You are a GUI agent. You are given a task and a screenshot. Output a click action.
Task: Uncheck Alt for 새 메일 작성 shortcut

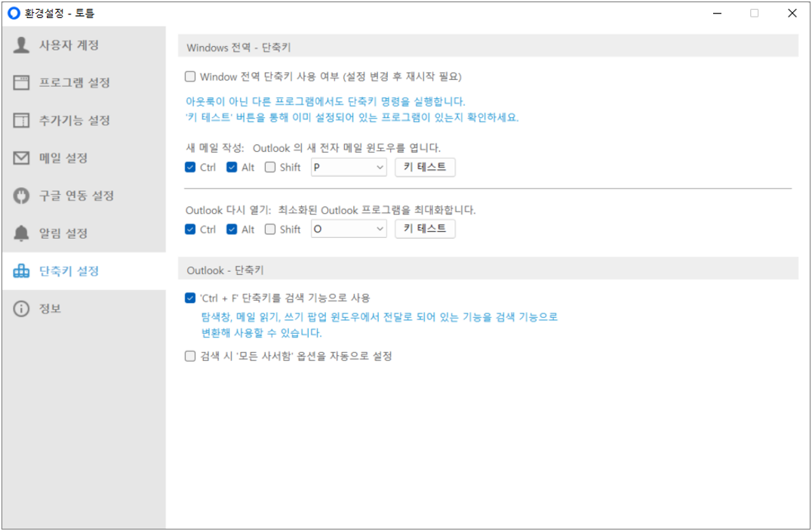tap(232, 167)
